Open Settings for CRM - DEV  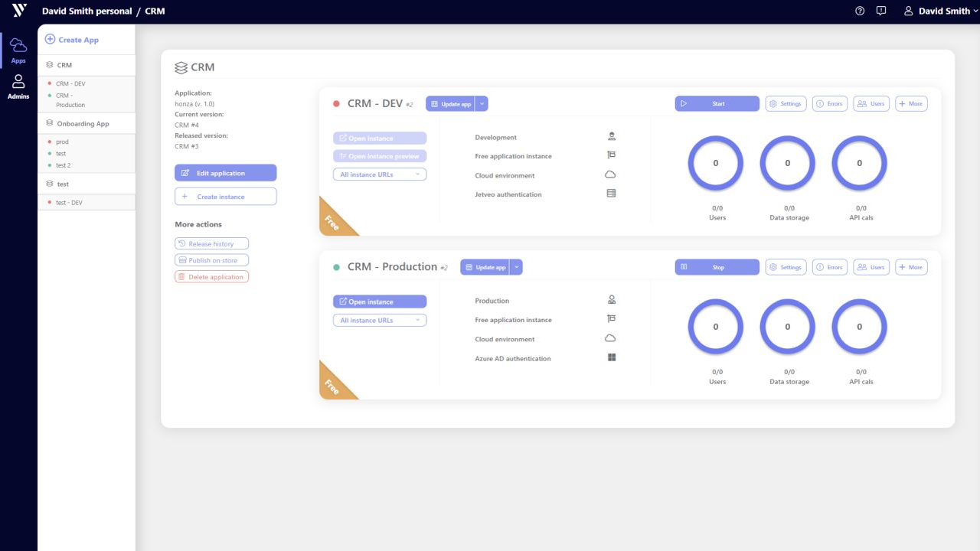coord(786,103)
